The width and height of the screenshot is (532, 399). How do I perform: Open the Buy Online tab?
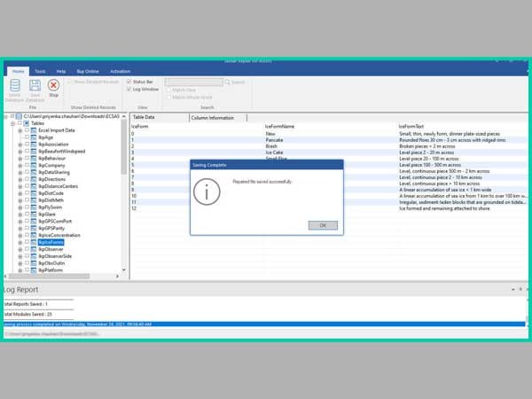point(88,71)
